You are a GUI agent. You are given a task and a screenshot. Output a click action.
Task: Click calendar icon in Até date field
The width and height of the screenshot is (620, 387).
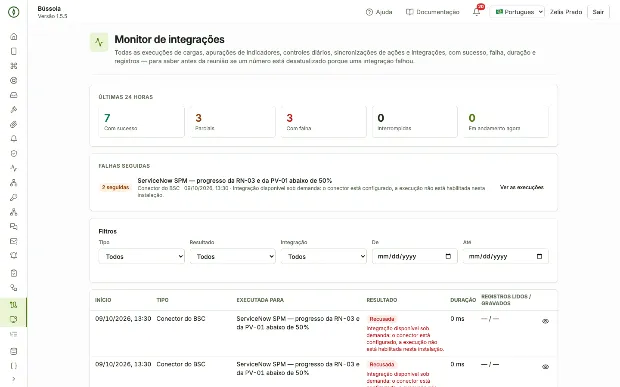tap(539, 256)
